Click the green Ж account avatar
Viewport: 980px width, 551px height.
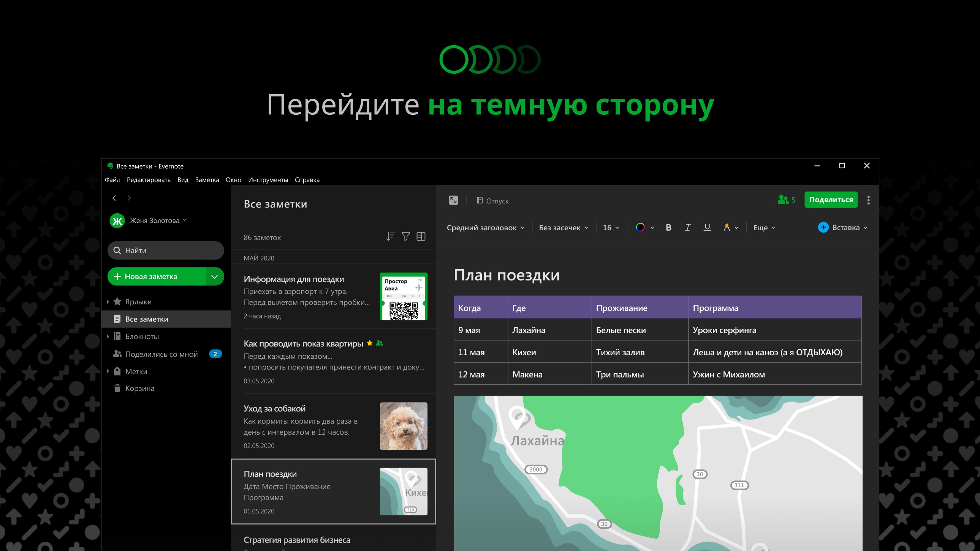[x=117, y=221]
